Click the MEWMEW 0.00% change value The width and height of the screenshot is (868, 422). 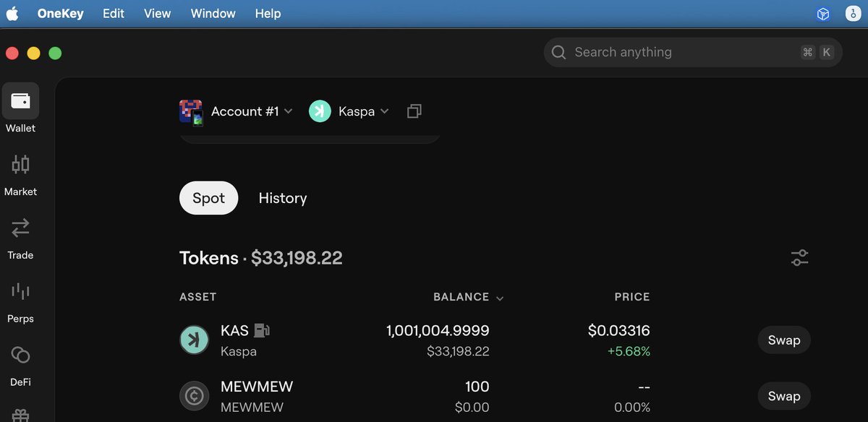pos(632,408)
